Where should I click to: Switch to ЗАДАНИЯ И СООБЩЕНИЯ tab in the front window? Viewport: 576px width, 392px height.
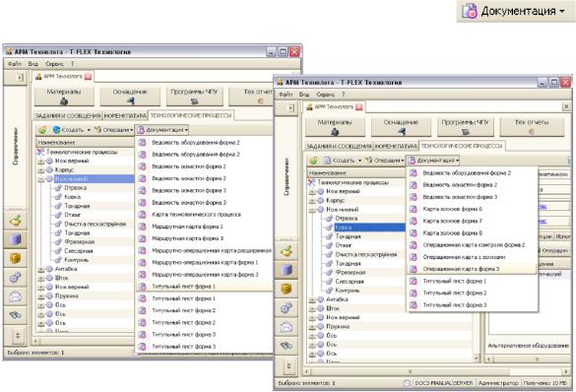(x=339, y=146)
